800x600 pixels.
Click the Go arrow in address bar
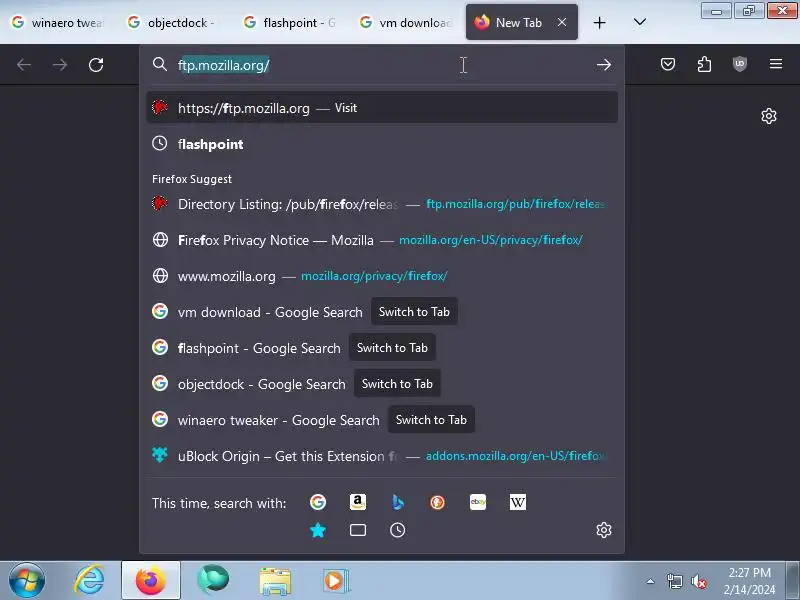point(604,65)
